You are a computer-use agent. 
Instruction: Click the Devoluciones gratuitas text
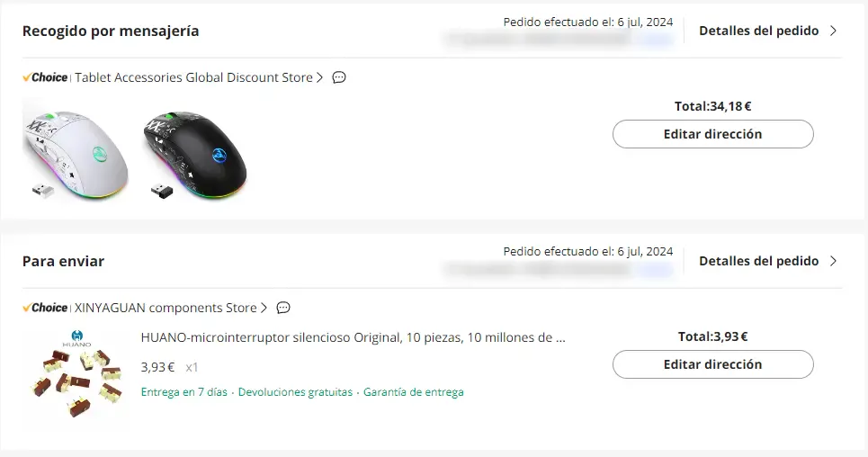tap(295, 392)
